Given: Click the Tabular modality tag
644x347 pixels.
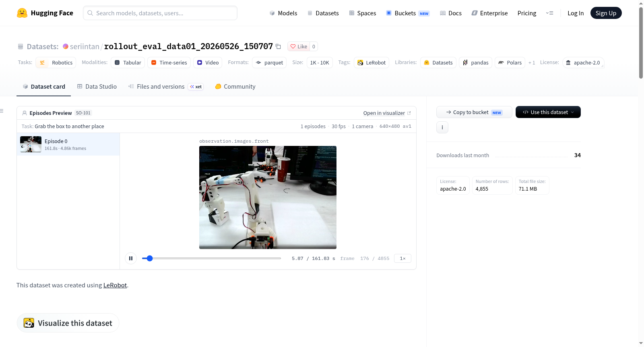Looking at the screenshot, I should (x=128, y=62).
